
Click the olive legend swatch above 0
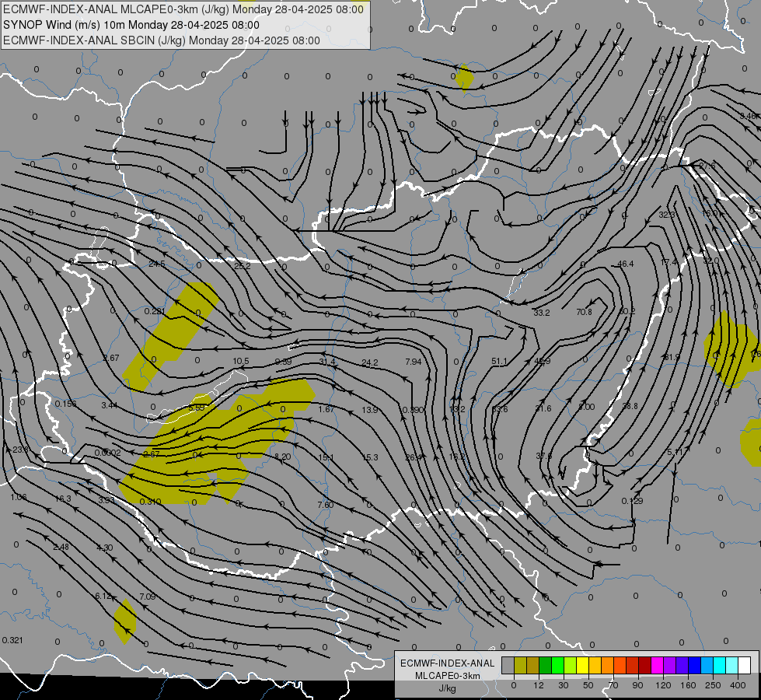520,665
